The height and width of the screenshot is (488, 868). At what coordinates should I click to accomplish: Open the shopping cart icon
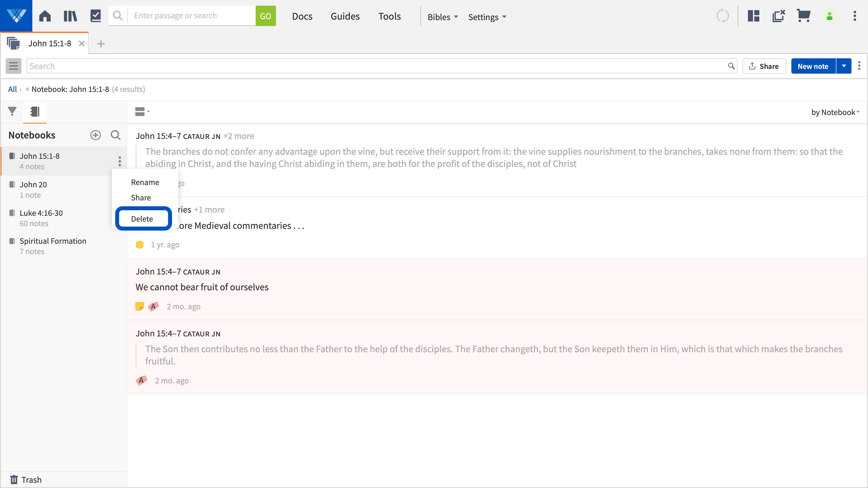pyautogui.click(x=804, y=16)
